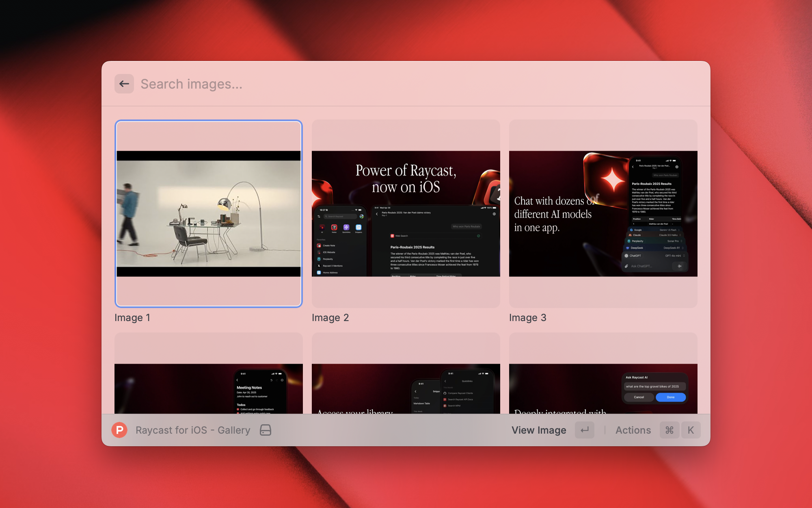This screenshot has height=508, width=812.
Task: Select the AI models chat thumbnail
Action: pyautogui.click(x=603, y=214)
